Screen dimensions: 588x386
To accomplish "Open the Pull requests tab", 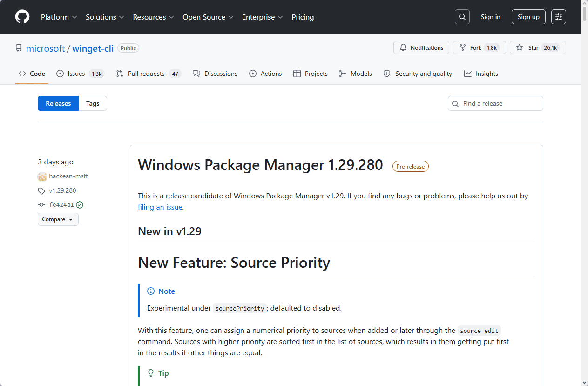I will coord(148,74).
